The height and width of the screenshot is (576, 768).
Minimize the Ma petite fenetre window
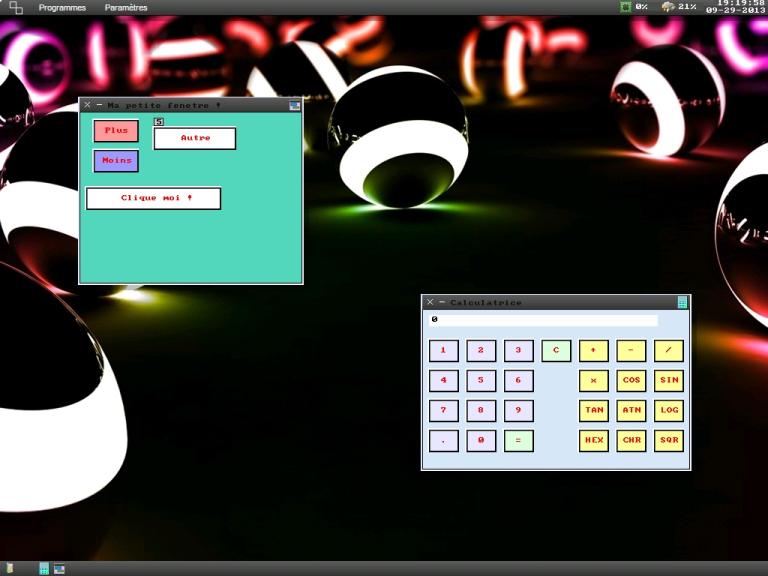[99, 105]
